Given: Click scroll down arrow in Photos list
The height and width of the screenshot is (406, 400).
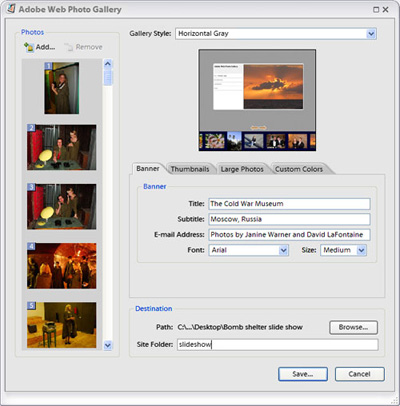Looking at the screenshot, I should click(x=108, y=345).
